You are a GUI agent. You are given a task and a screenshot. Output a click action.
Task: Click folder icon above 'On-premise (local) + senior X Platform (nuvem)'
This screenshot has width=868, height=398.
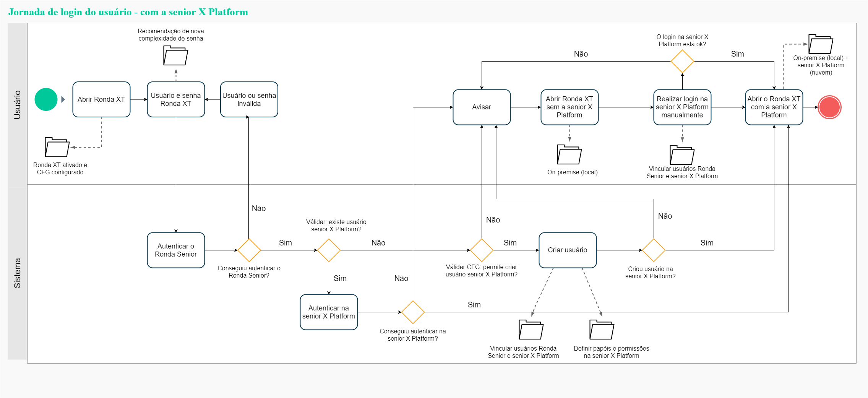click(821, 44)
